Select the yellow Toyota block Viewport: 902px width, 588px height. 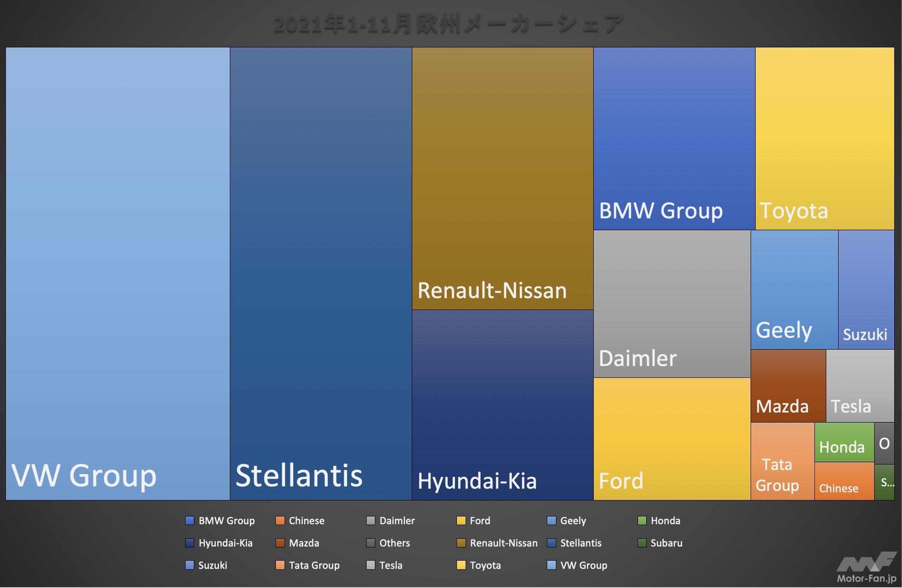(x=824, y=138)
